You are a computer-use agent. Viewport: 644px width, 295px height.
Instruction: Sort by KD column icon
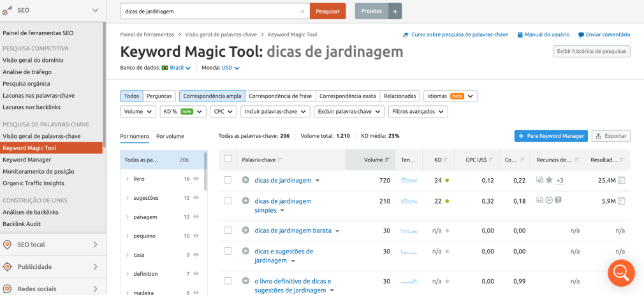[x=446, y=160]
